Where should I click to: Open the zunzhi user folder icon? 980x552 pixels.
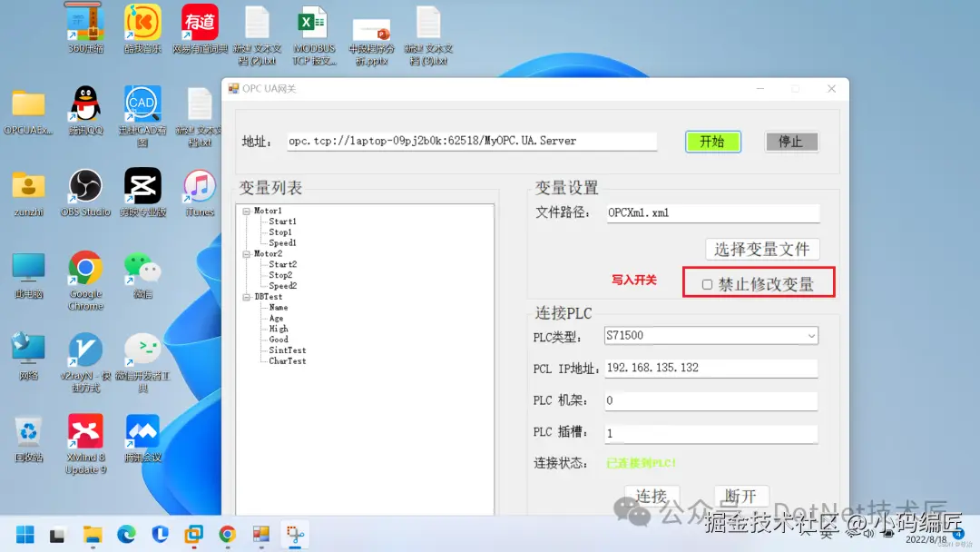(28, 192)
